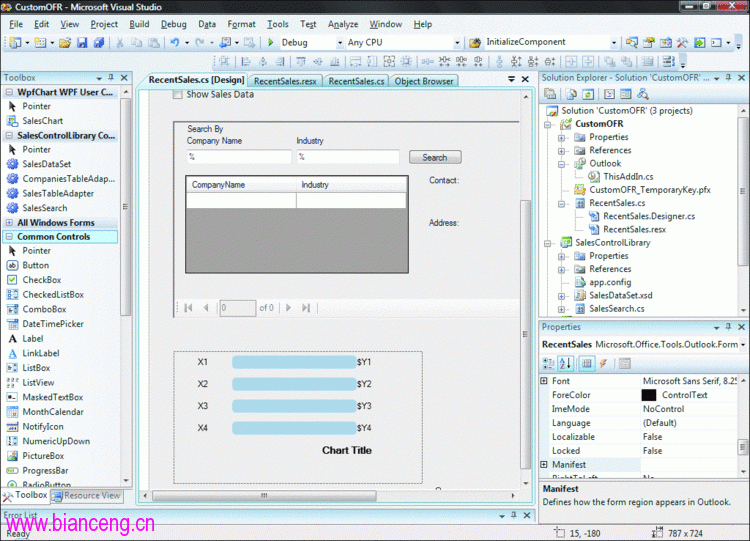Click Alphabetical sort icon in Properties

[565, 364]
